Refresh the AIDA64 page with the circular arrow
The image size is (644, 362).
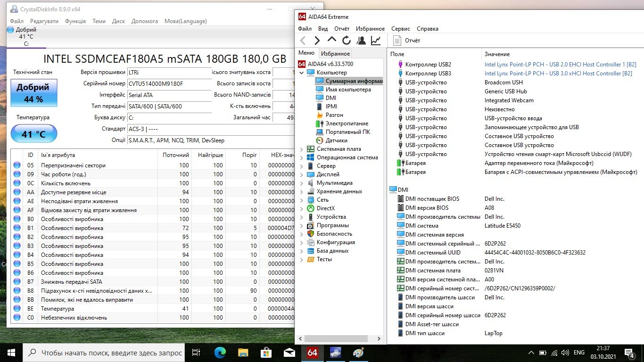[x=347, y=41]
